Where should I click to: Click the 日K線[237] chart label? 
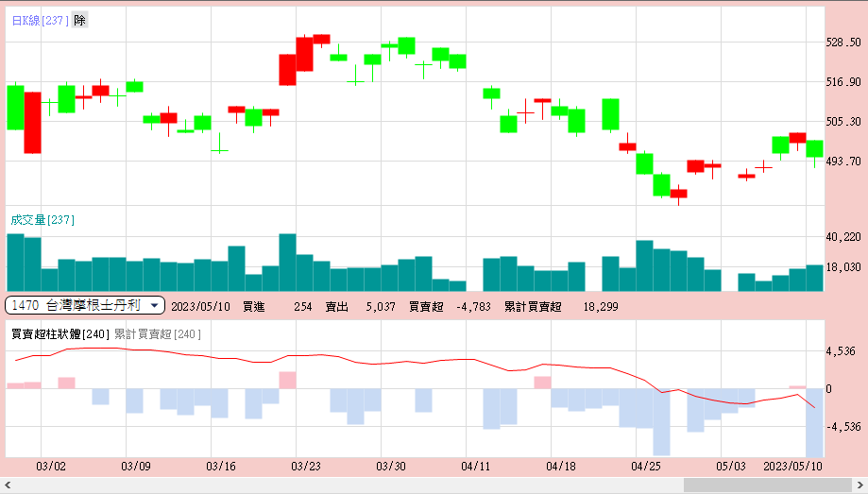coord(41,21)
